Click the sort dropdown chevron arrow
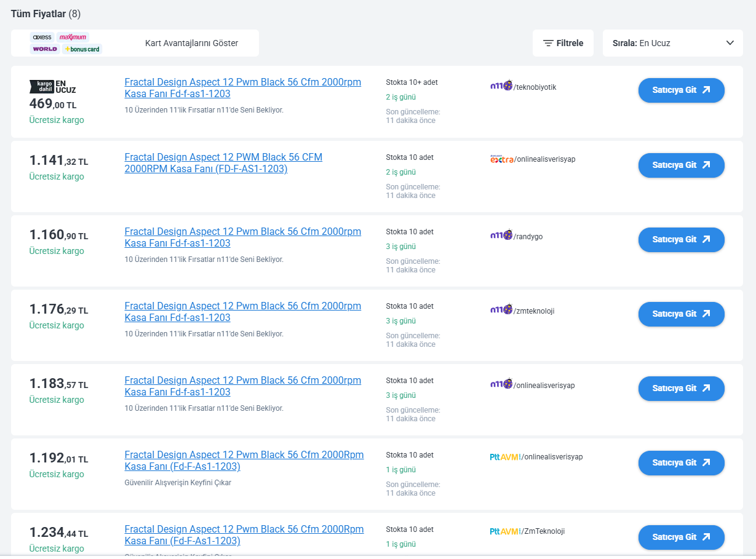 (x=730, y=43)
